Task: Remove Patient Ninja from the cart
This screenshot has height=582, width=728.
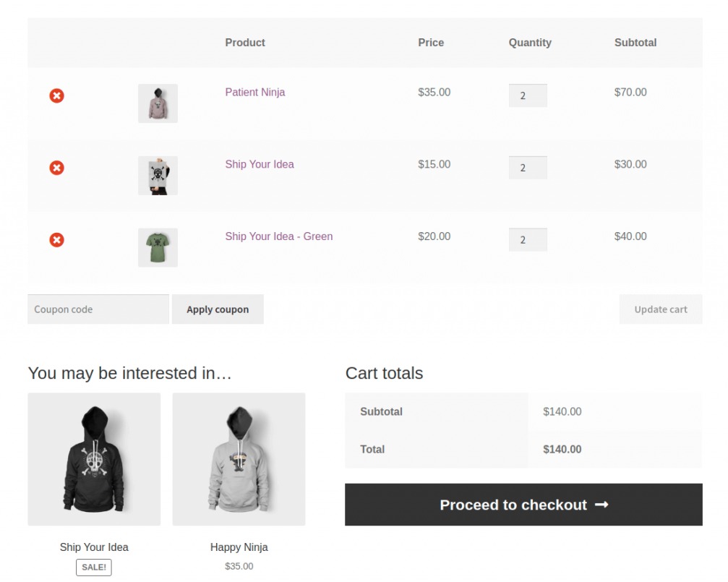Action: pyautogui.click(x=56, y=95)
